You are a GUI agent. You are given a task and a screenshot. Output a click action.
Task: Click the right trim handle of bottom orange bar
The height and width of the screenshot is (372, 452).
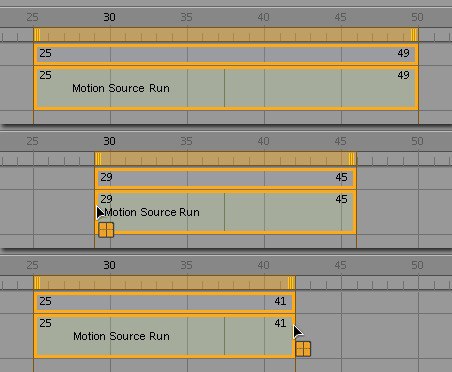[x=291, y=283]
